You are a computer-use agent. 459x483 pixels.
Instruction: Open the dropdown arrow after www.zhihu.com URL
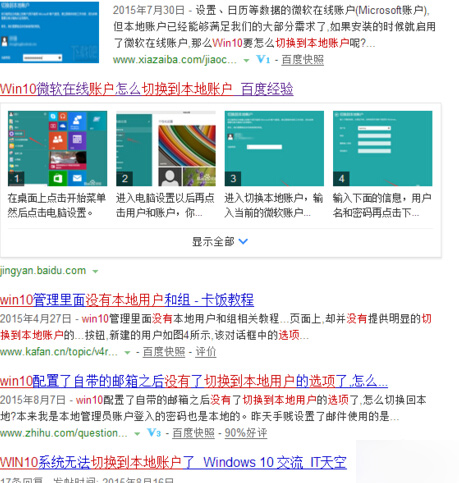(x=137, y=434)
